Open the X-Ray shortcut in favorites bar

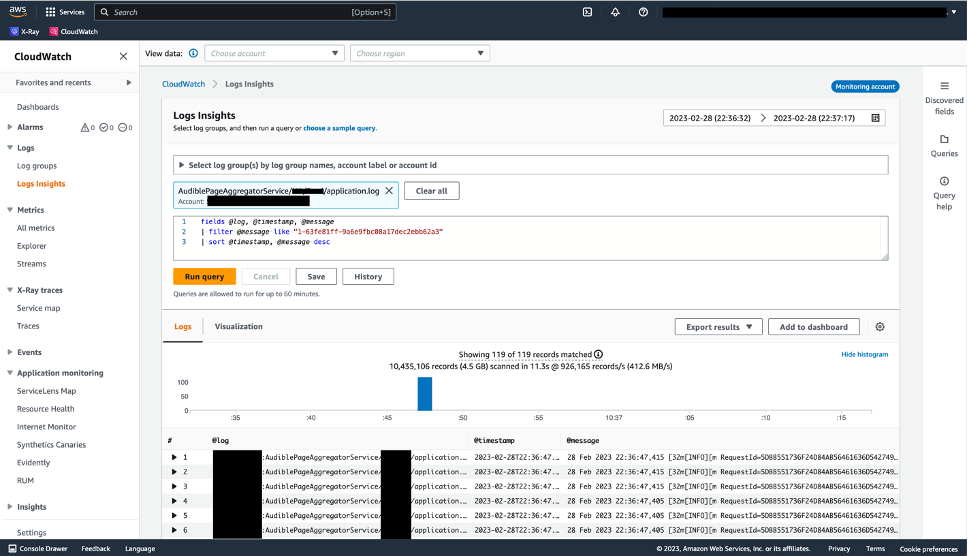(x=25, y=31)
